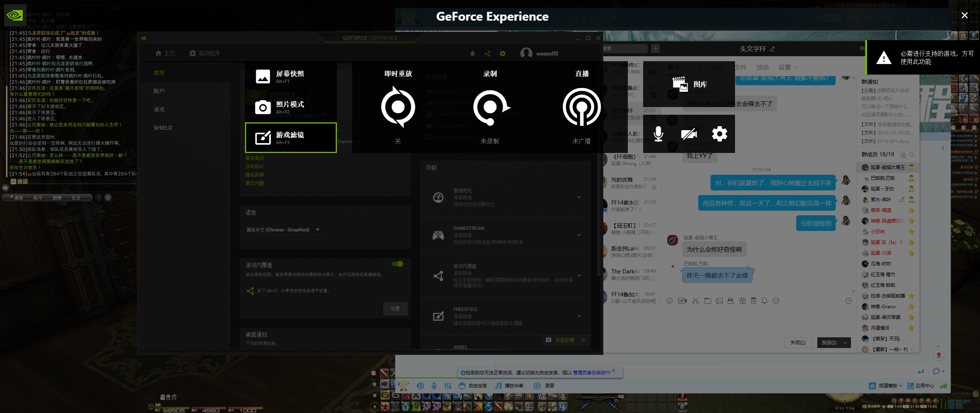Click the 直播 broadcast icon
This screenshot has width=980, height=413.
581,107
